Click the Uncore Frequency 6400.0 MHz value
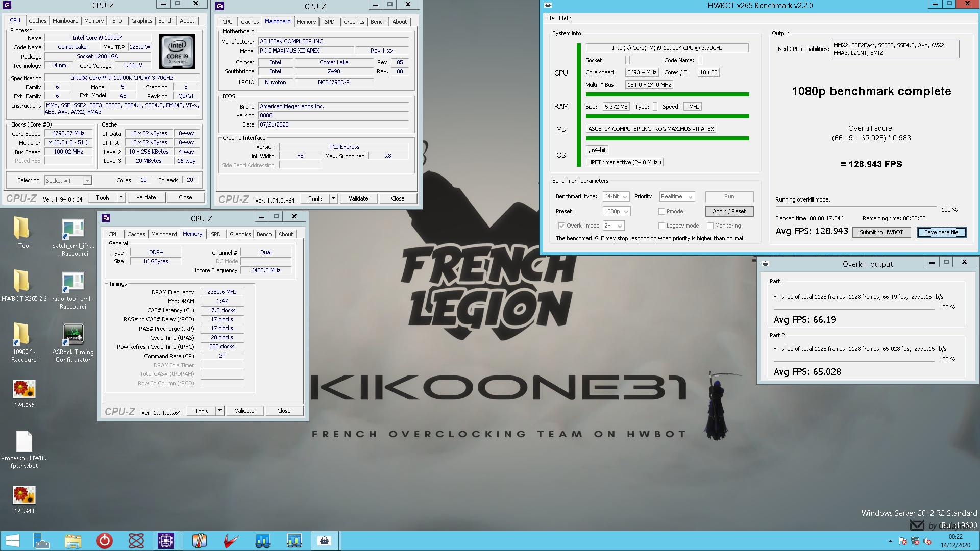Viewport: 980px width, 551px height. tap(265, 270)
